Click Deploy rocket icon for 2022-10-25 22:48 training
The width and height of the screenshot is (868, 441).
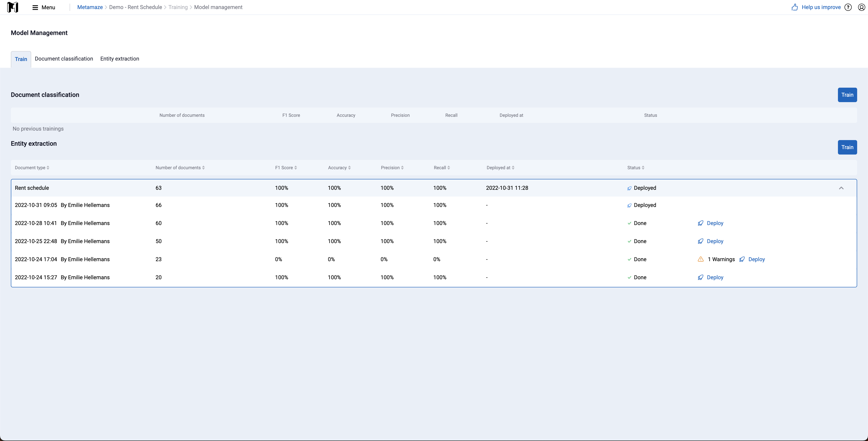(701, 241)
